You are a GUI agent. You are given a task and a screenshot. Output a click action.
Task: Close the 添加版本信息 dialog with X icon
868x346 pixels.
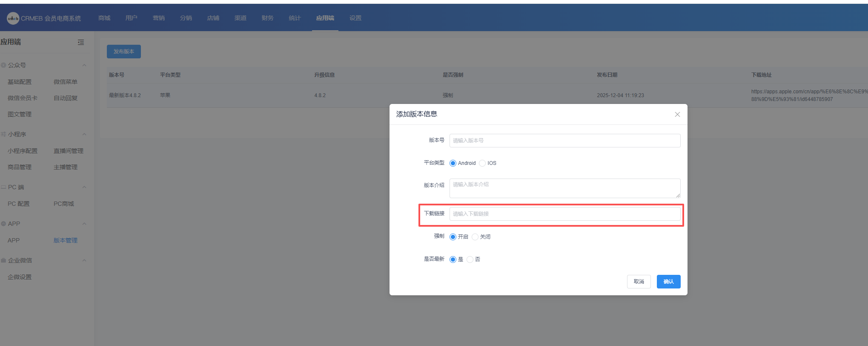677,114
